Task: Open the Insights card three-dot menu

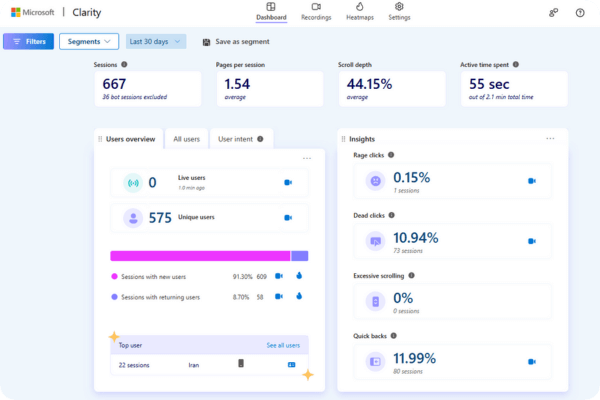Action: point(550,139)
